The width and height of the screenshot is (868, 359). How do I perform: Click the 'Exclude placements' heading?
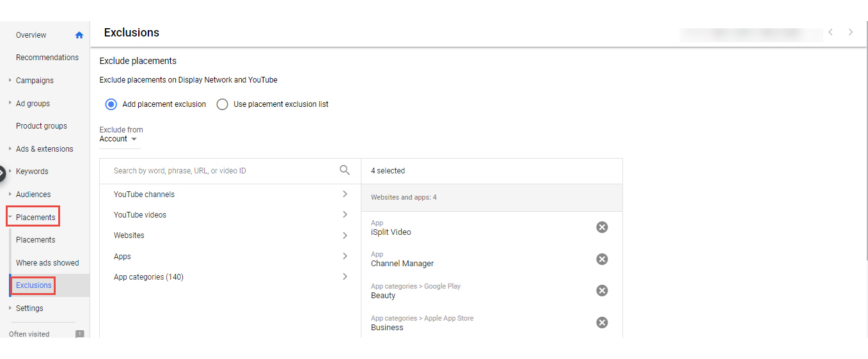pos(138,61)
